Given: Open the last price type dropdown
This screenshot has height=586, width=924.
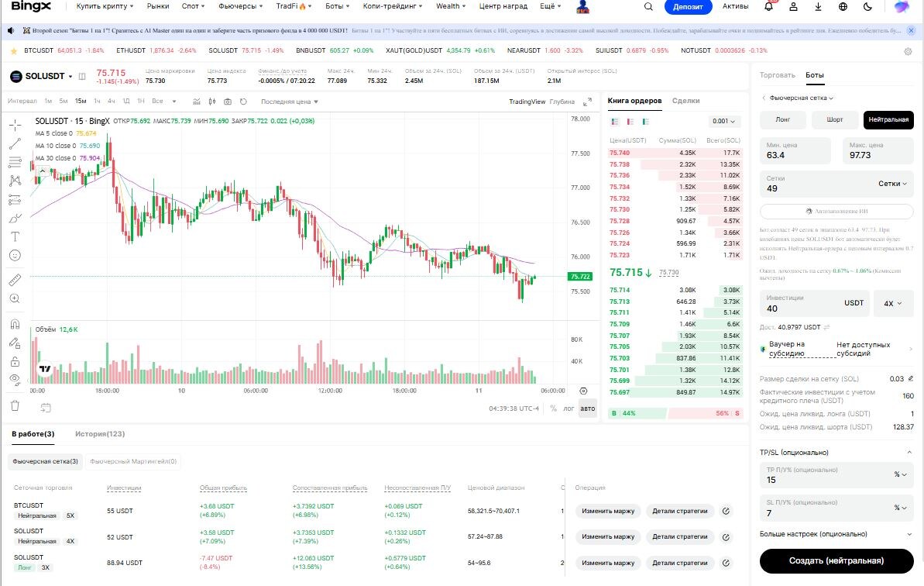Looking at the screenshot, I should (290, 102).
